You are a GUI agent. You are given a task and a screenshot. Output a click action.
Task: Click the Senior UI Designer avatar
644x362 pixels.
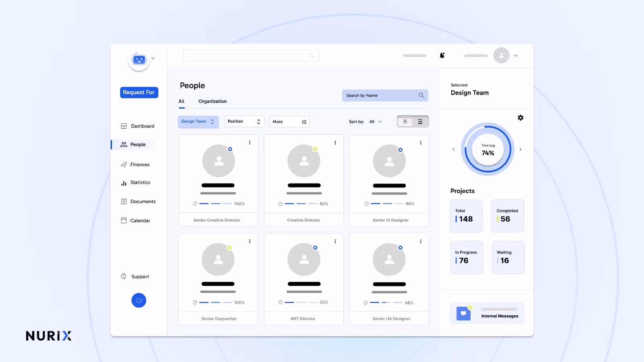click(389, 161)
